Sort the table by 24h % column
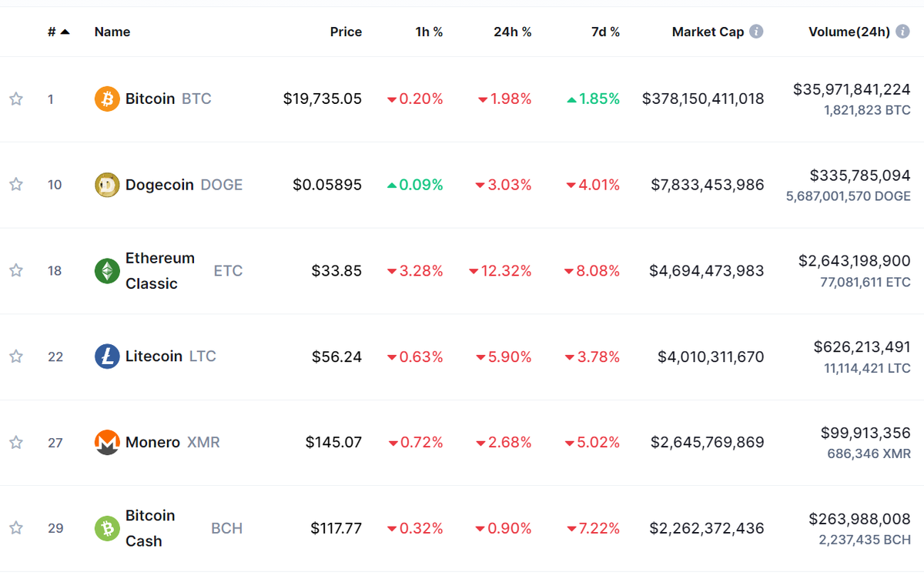Image resolution: width=924 pixels, height=579 pixels. [x=513, y=32]
